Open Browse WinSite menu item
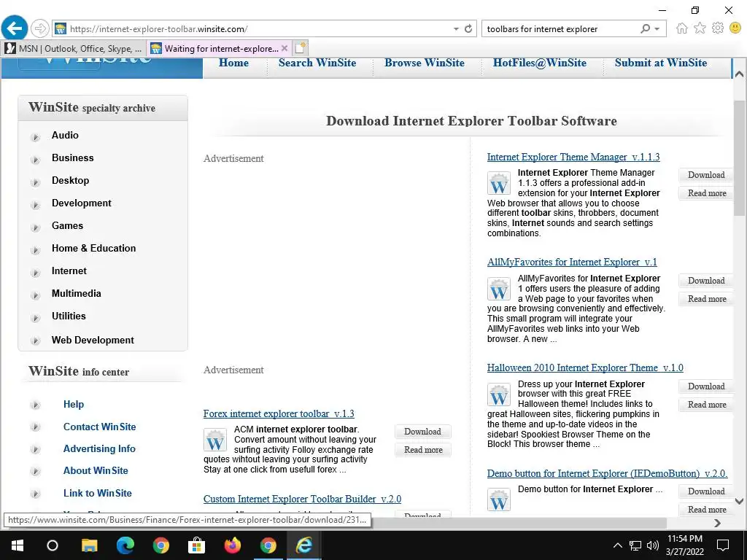This screenshot has height=560, width=747. (x=425, y=63)
